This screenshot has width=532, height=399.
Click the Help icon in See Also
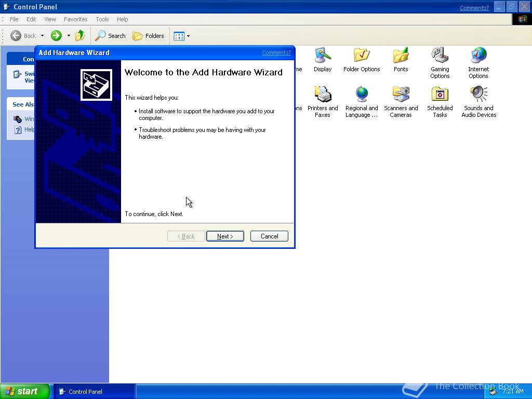tap(18, 129)
